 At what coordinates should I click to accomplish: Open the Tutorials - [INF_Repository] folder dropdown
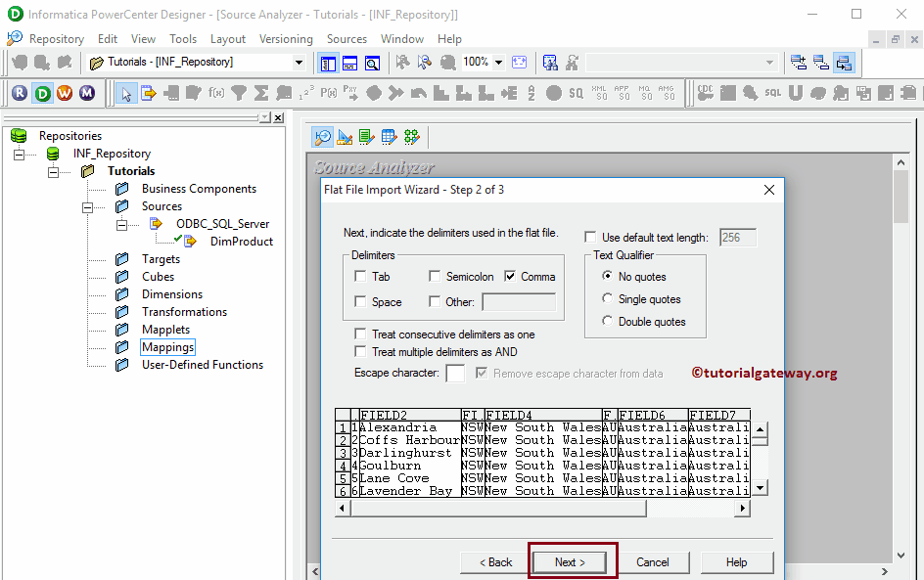[300, 63]
